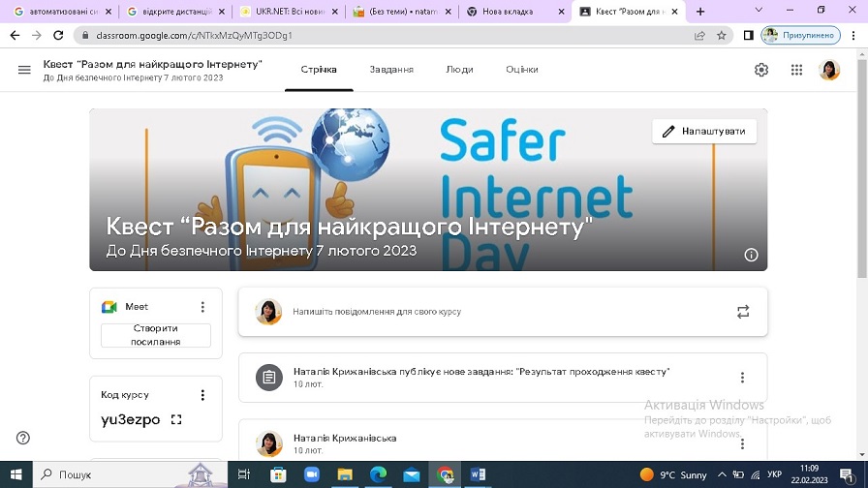The image size is (868, 488).
Task: Open Task View on the taskbar
Action: pyautogui.click(x=243, y=474)
